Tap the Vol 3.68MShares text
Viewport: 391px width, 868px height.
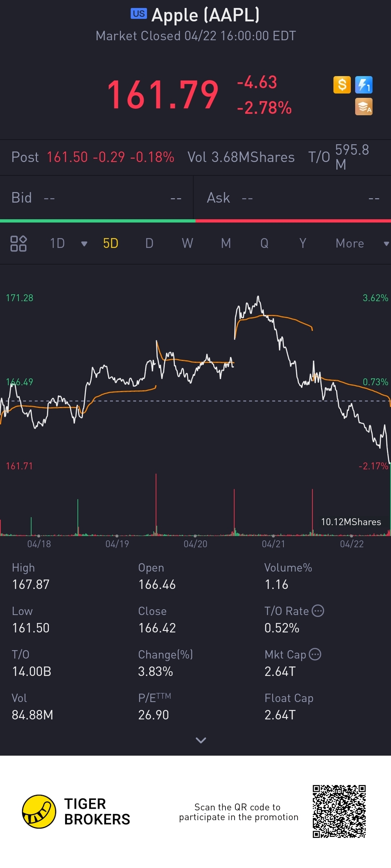241,157
